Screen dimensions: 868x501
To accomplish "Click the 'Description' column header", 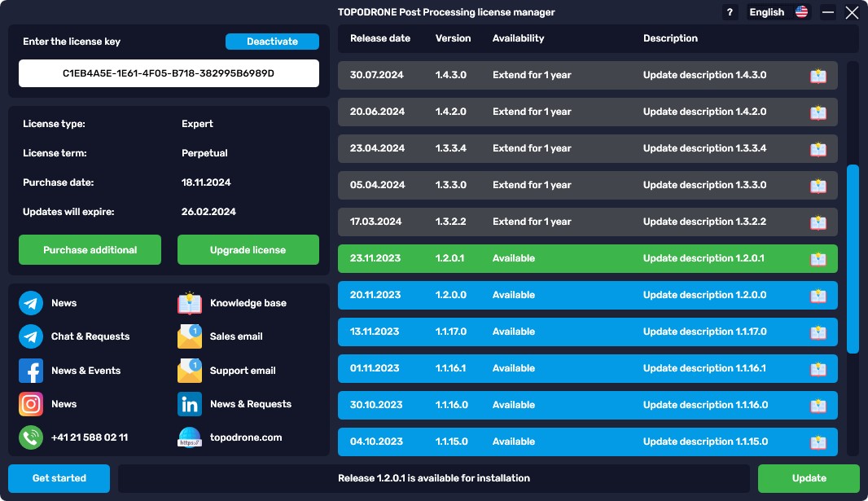I will (670, 38).
